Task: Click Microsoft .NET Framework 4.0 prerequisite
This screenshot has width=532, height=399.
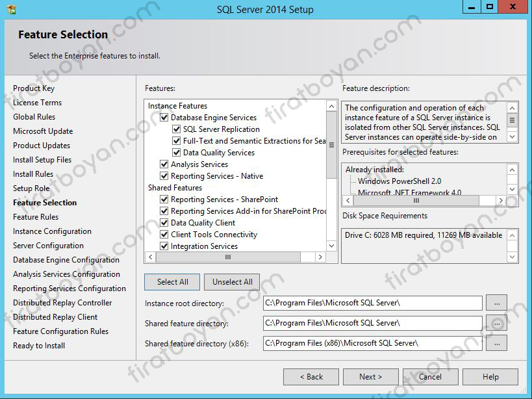Action: pos(409,192)
